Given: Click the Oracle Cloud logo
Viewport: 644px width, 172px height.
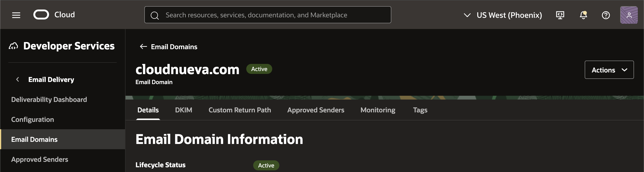Looking at the screenshot, I should [41, 15].
